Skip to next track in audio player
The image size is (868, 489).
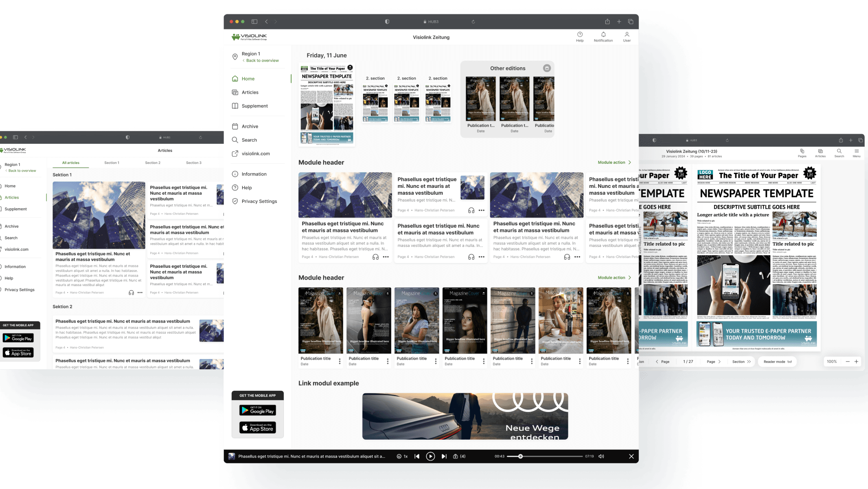click(x=444, y=456)
